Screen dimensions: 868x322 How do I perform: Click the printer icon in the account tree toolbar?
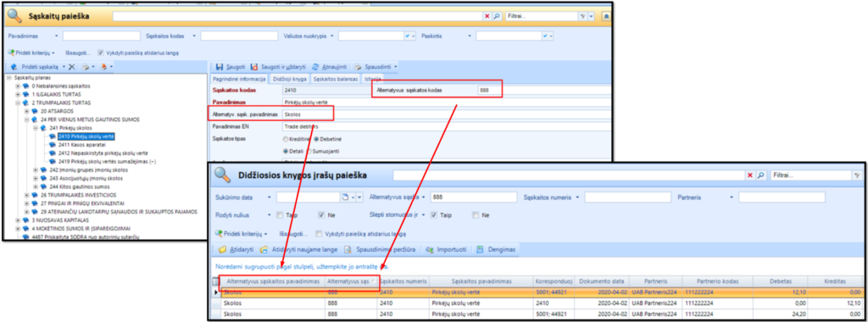pos(86,66)
